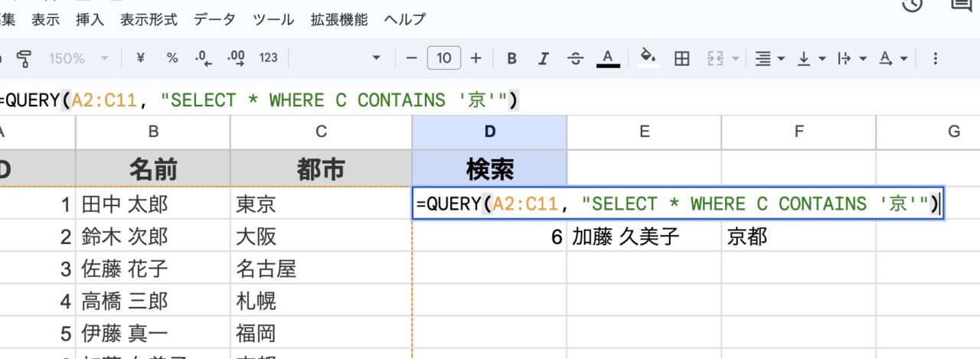Open the text rotation dropdown
Image resolution: width=980 pixels, height=359 pixels.
click(x=893, y=58)
